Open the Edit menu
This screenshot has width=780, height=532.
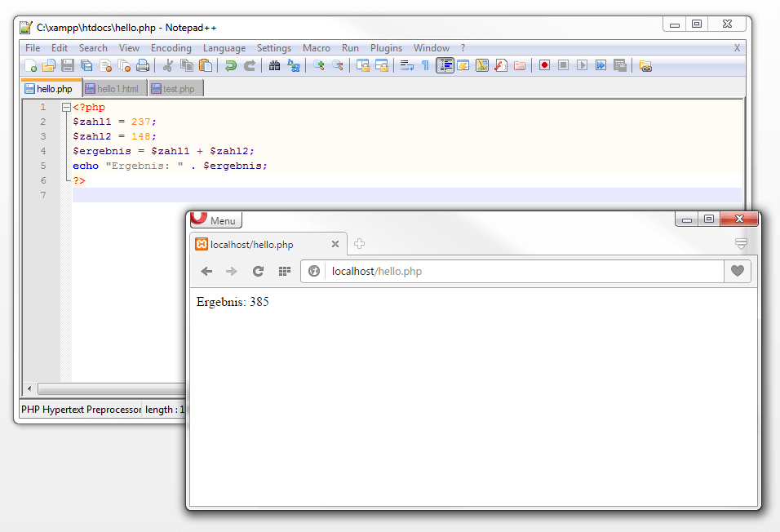pyautogui.click(x=60, y=48)
